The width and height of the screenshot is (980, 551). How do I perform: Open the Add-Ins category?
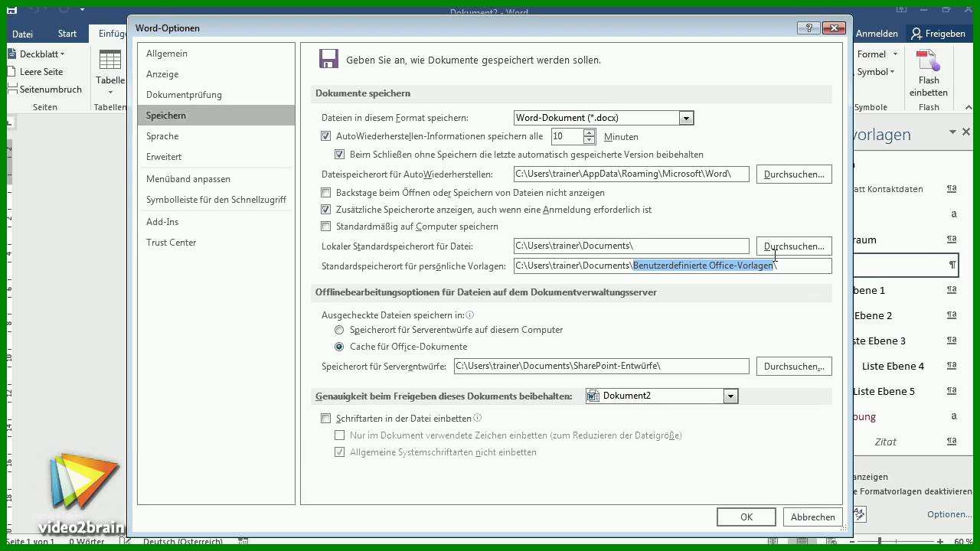[x=216, y=222]
